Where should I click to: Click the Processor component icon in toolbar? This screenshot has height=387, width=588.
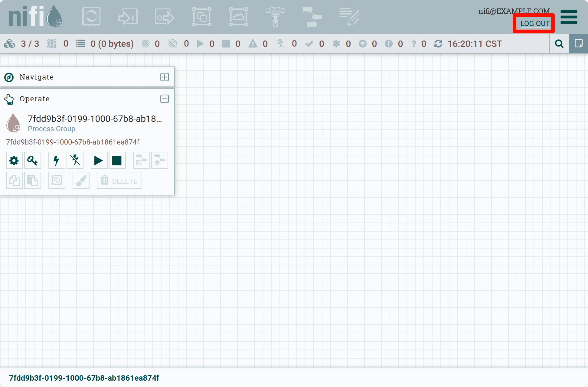tap(91, 17)
